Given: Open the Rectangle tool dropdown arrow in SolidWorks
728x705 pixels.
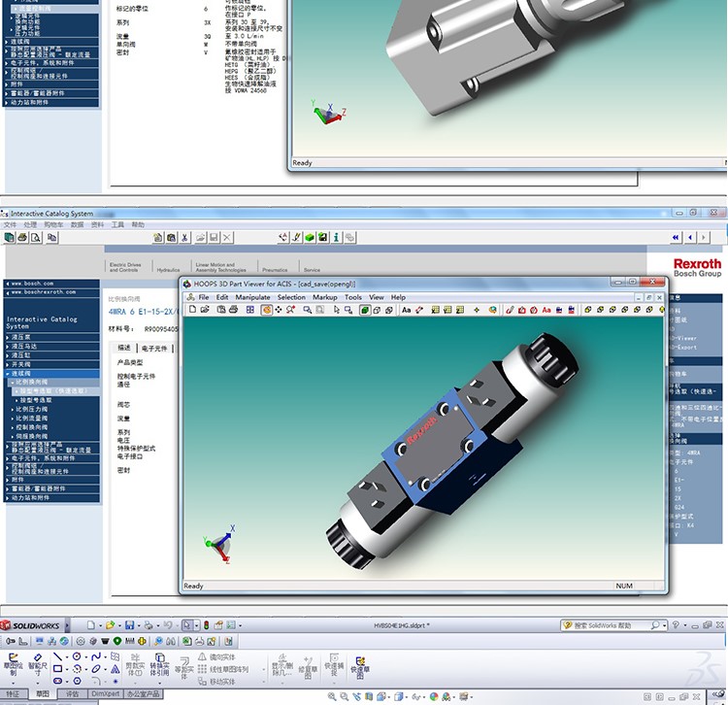Looking at the screenshot, I should [67, 669].
